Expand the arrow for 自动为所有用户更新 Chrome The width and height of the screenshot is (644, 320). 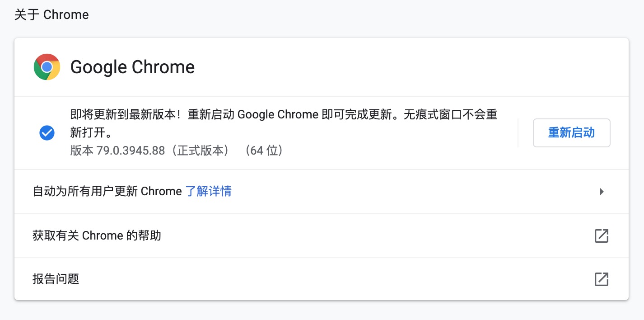click(602, 192)
